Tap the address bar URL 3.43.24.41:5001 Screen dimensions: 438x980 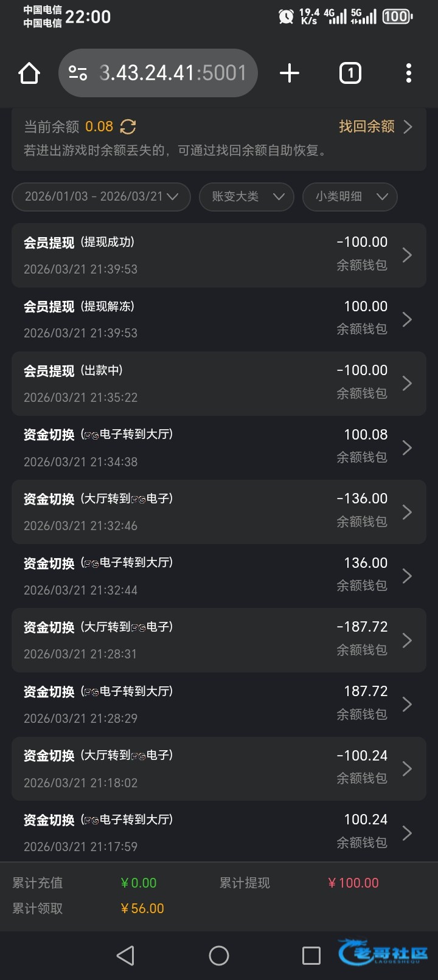pyautogui.click(x=173, y=74)
